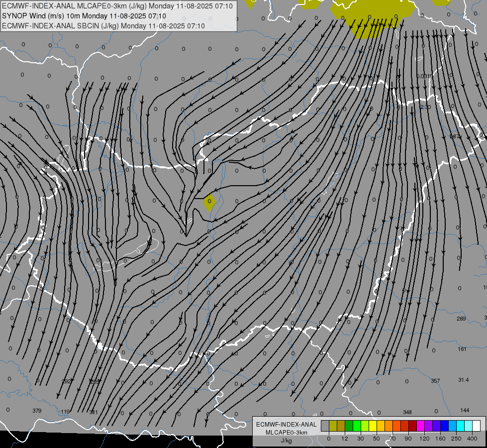This screenshot has height=448, width=487.
Task: Click the map value '379'
Action: click(37, 411)
